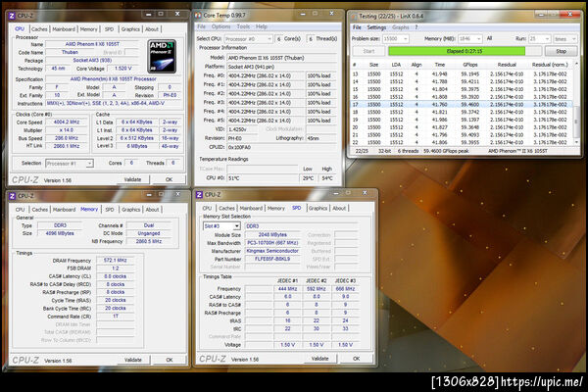Click the Core Voltage value 1.520 V

(123, 69)
